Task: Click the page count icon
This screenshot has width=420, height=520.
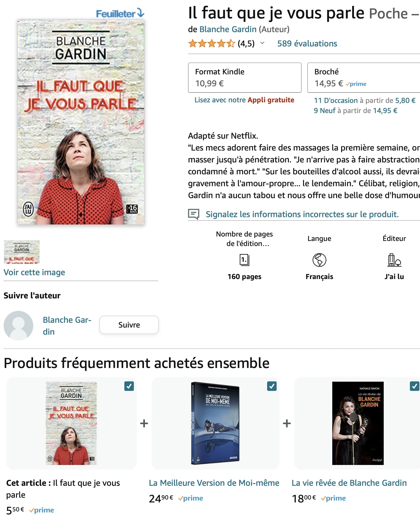Action: (244, 260)
